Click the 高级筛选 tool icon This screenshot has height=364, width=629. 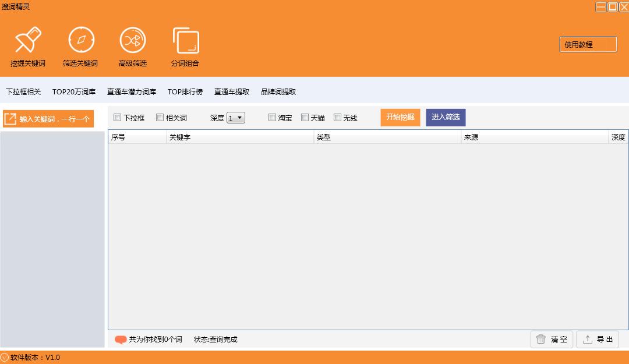[132, 40]
